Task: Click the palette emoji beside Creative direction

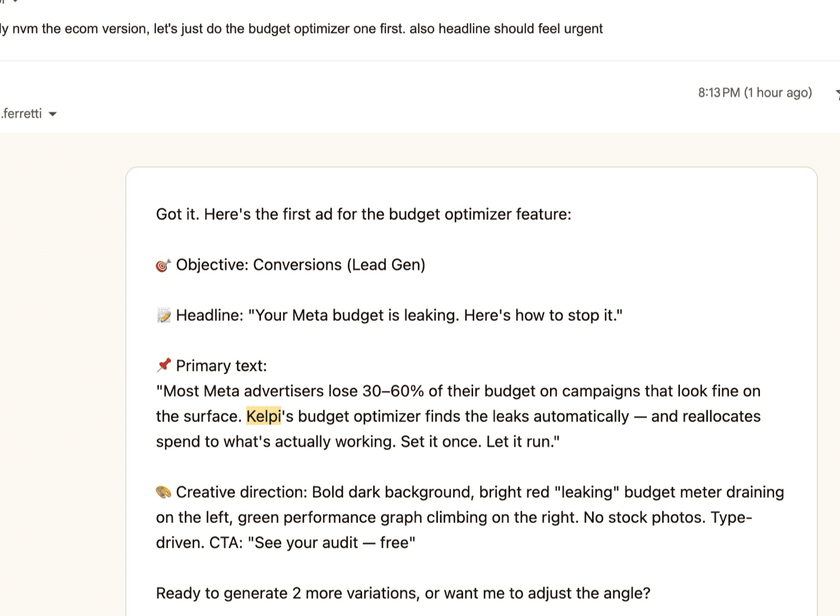Action: coord(164,492)
